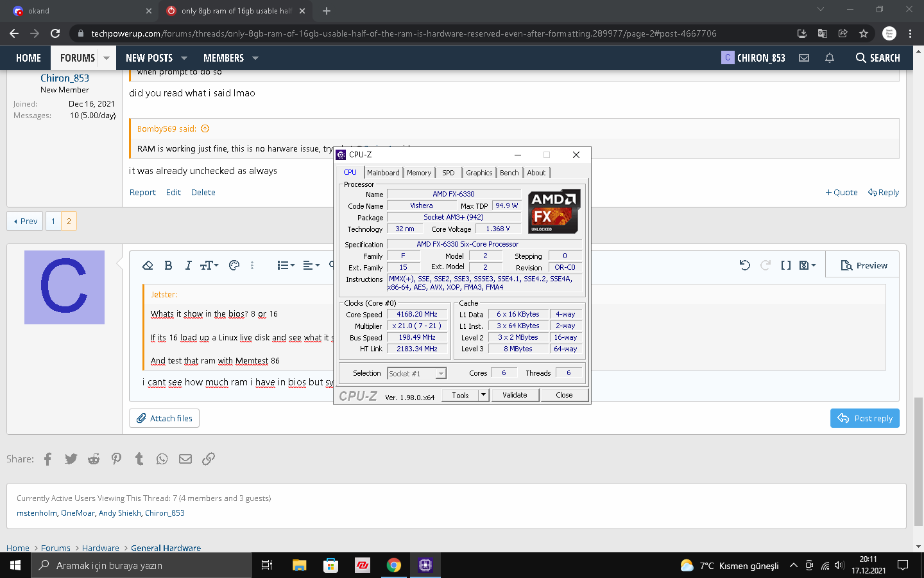Open Chrome translate icon
Image resolution: width=924 pixels, height=578 pixels.
point(823,33)
